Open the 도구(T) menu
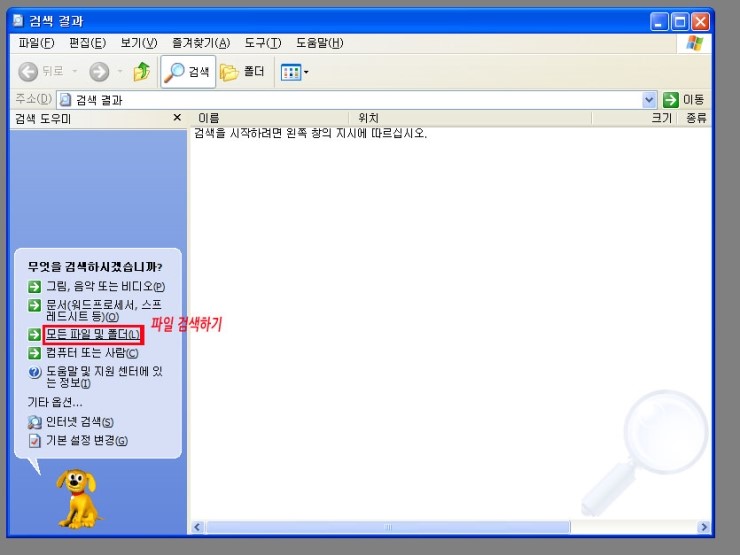 pyautogui.click(x=262, y=43)
